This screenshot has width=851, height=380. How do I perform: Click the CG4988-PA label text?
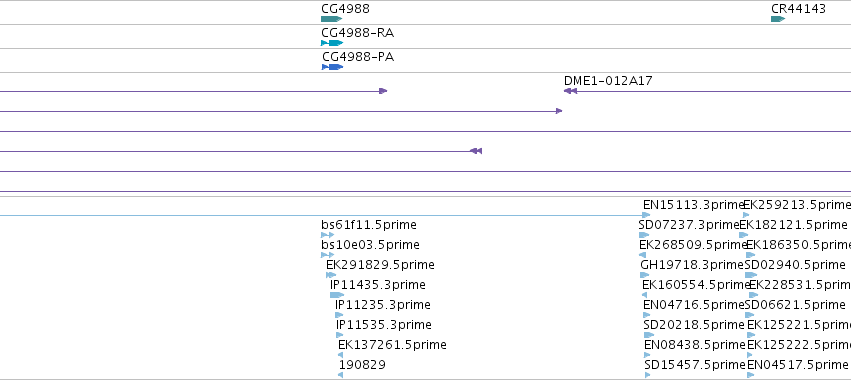pyautogui.click(x=358, y=57)
